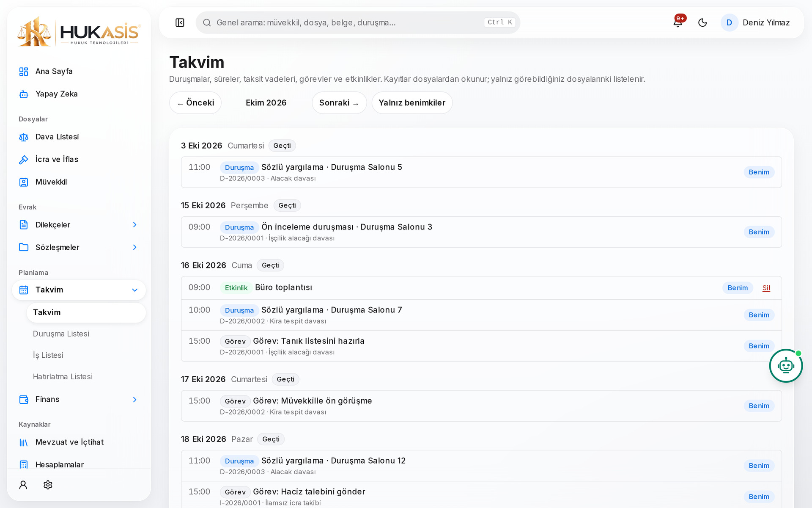Select the Takvim submenu item
This screenshot has height=508, width=812.
tap(86, 312)
